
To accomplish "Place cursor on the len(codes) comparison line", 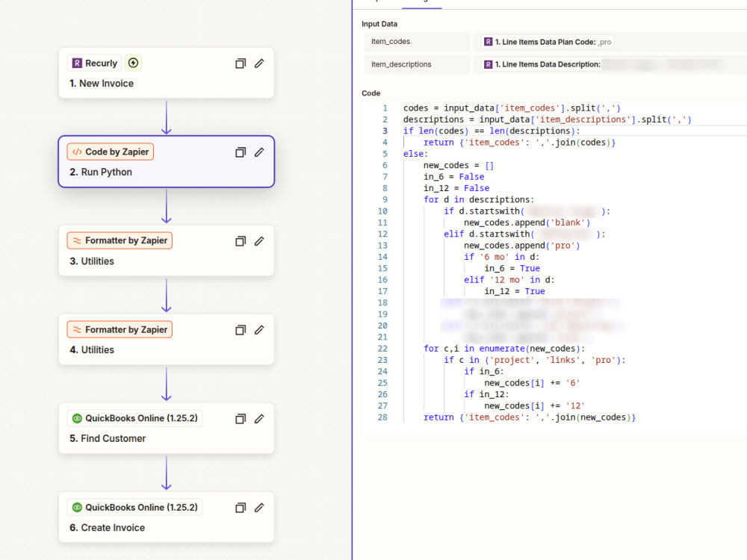I will (492, 131).
